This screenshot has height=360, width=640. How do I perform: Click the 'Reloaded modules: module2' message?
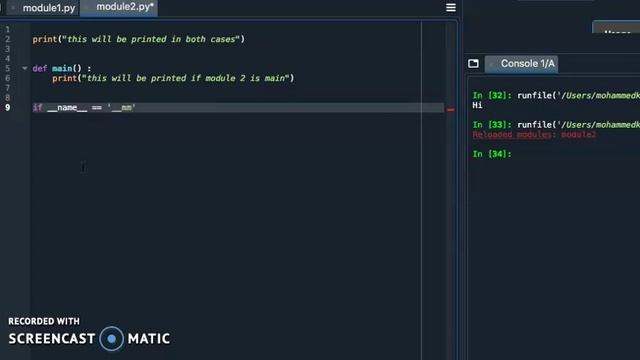point(534,135)
